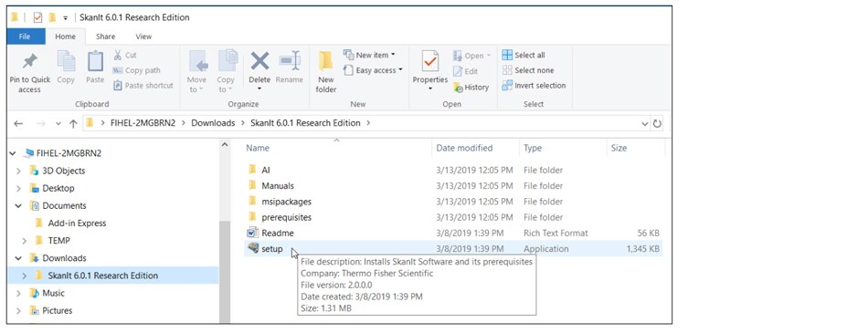Click the Properties checkmark in title bar
The image size is (868, 333).
point(37,17)
